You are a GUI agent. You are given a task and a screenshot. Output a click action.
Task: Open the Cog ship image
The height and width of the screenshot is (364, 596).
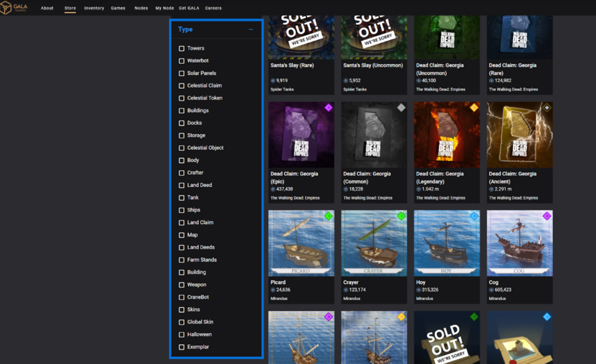coord(520,243)
